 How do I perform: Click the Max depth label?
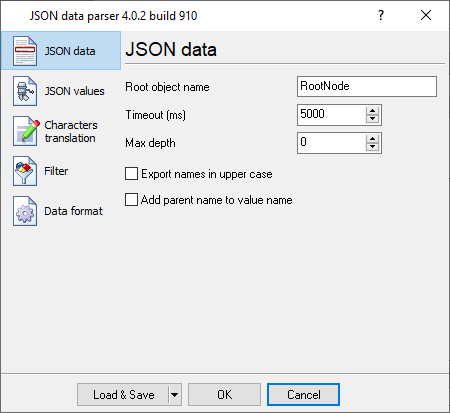(150, 143)
